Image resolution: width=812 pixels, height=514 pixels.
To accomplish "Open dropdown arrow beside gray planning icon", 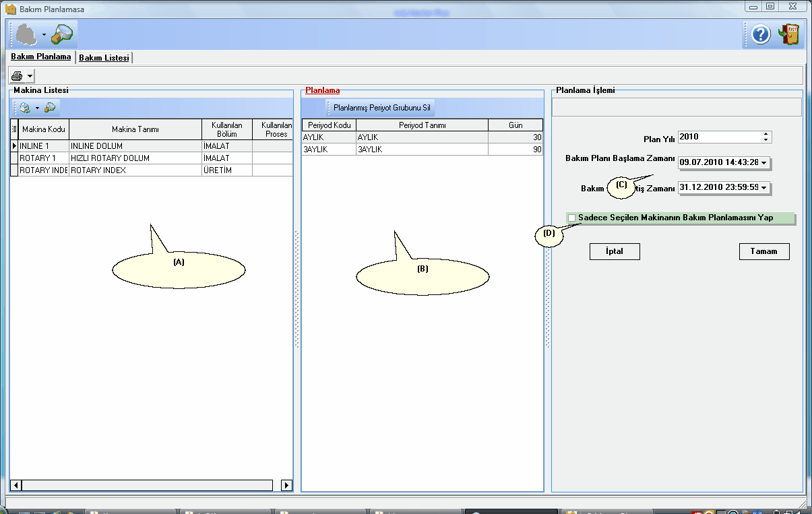I will (44, 34).
